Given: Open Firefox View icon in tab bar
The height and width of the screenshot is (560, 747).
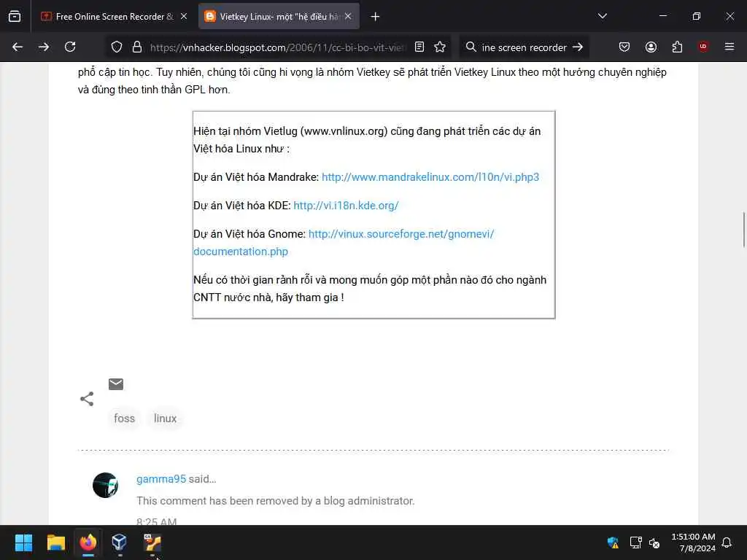Looking at the screenshot, I should pos(15,17).
